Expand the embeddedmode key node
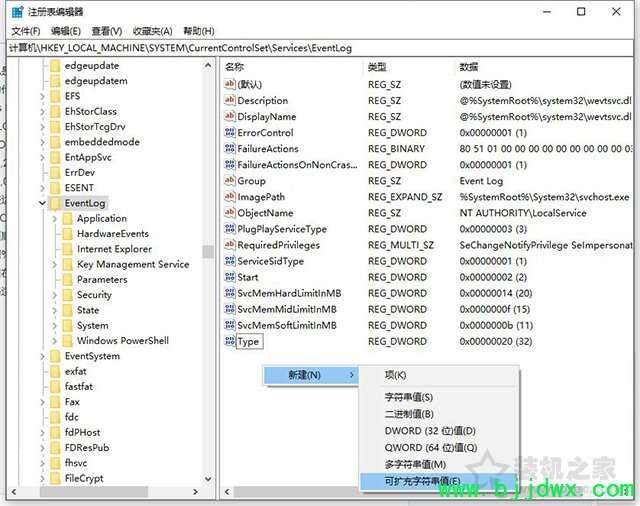 click(42, 142)
